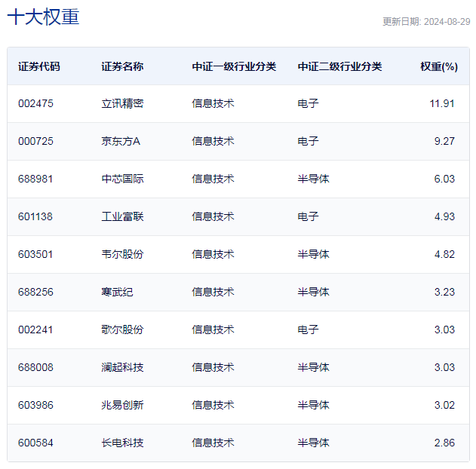476x469 pixels.
Task: Click 信息技术 in the 立讯精密 row
Action: coord(213,103)
